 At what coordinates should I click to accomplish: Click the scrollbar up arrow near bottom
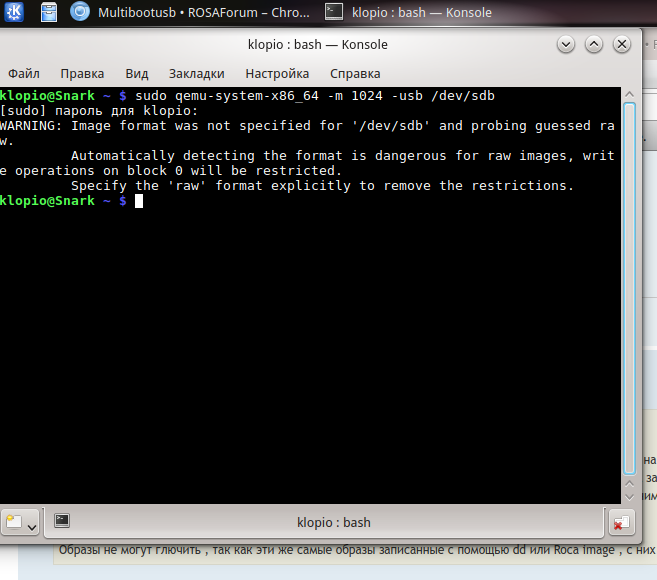[x=629, y=484]
